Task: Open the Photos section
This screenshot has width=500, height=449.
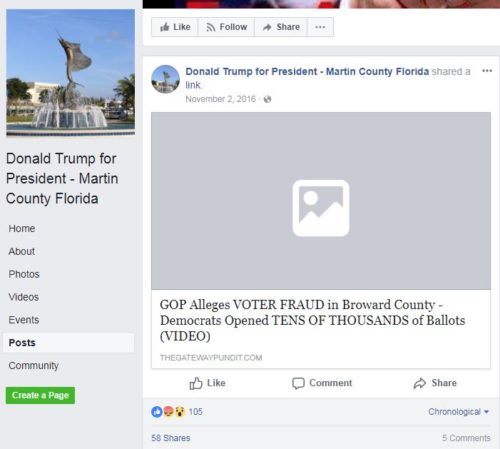Action: tap(24, 274)
